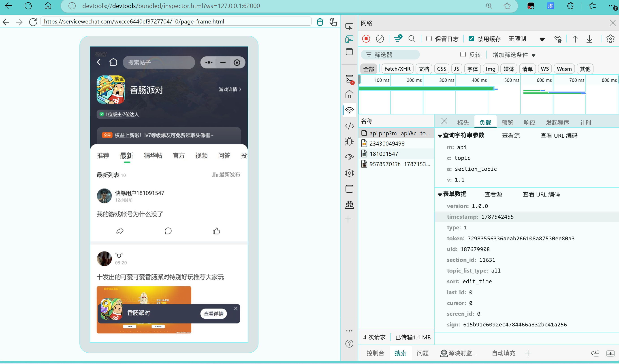Open DevTools help question mark icon

click(349, 344)
